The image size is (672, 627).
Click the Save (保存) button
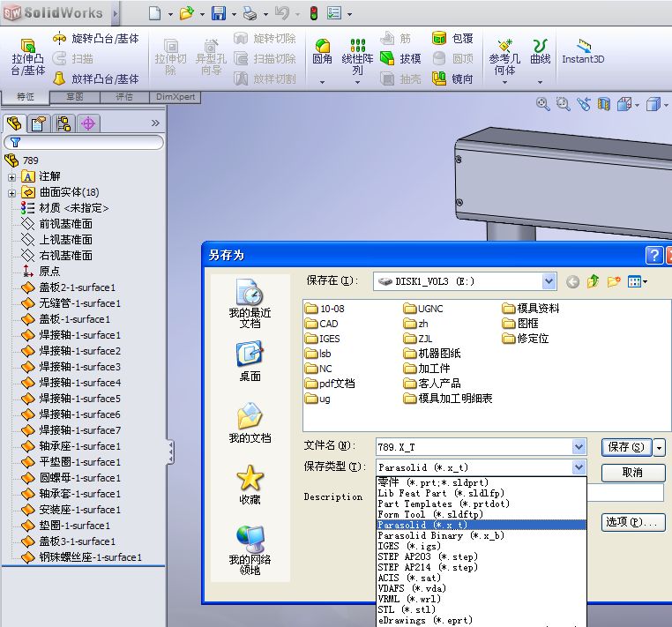[x=626, y=447]
